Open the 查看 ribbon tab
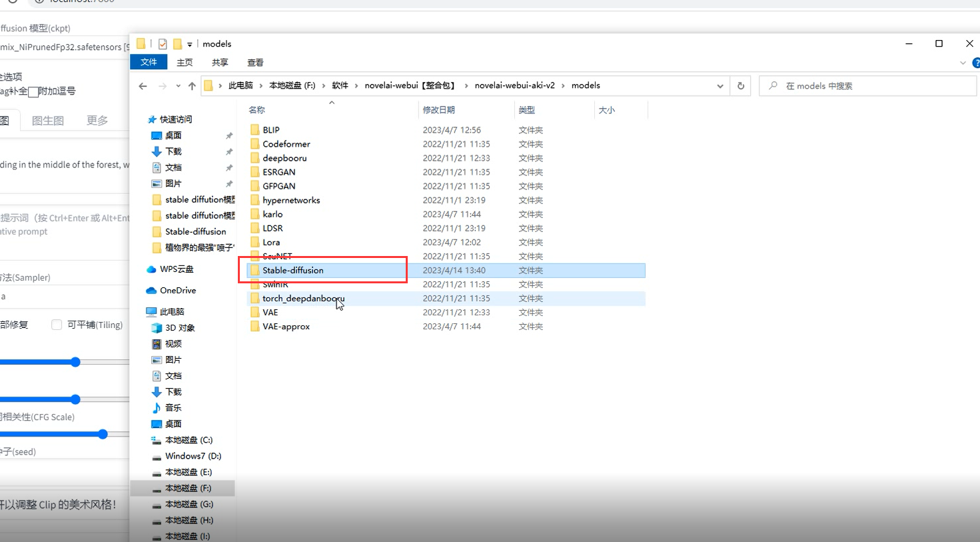The image size is (980, 542). pyautogui.click(x=255, y=62)
